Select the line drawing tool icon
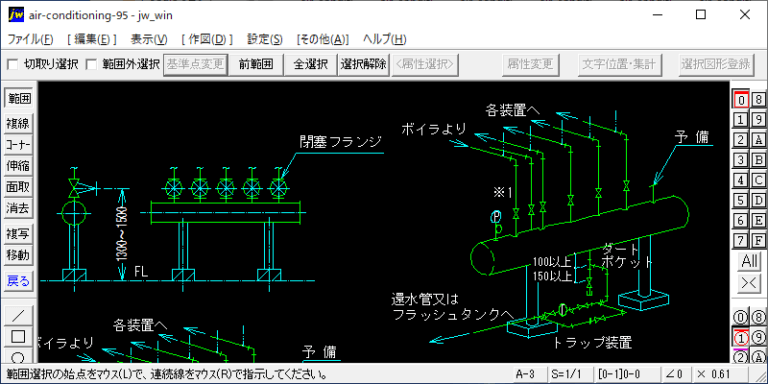Image resolution: width=768 pixels, height=384 pixels. (18, 315)
